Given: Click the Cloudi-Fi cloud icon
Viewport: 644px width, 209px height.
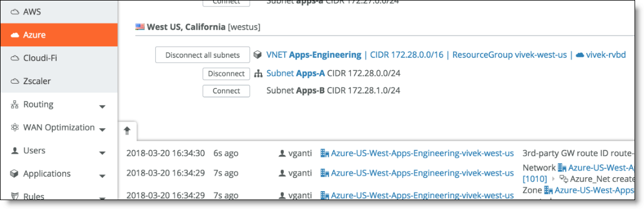Looking at the screenshot, I should tap(15, 59).
